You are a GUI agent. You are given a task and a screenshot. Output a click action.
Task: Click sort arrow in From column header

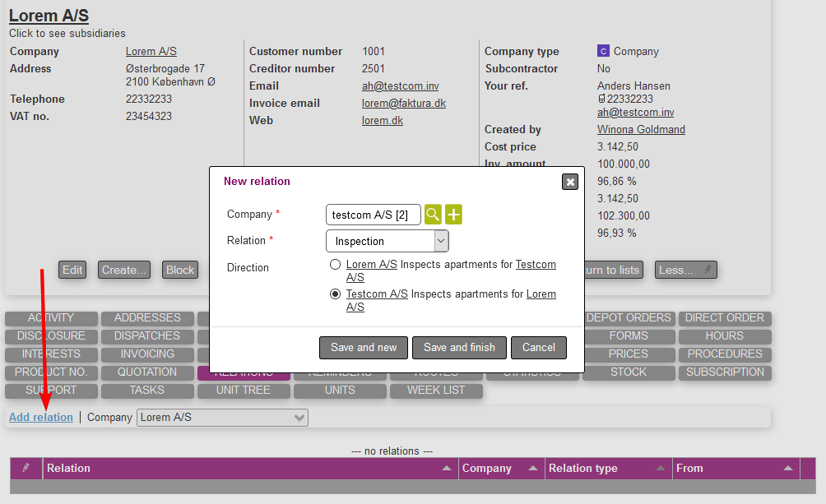point(787,469)
